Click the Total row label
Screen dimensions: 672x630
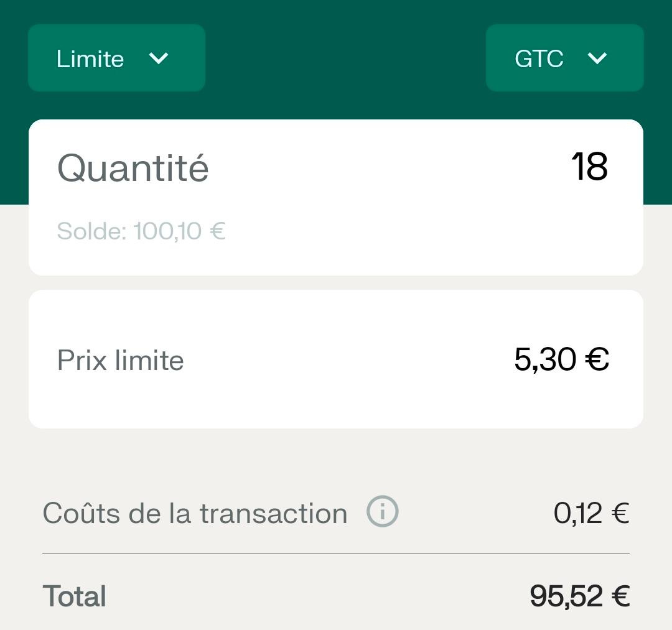point(74,595)
